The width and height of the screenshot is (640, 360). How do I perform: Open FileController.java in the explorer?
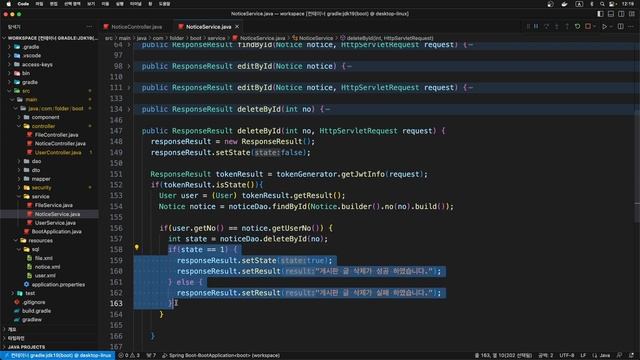pyautogui.click(x=56, y=135)
